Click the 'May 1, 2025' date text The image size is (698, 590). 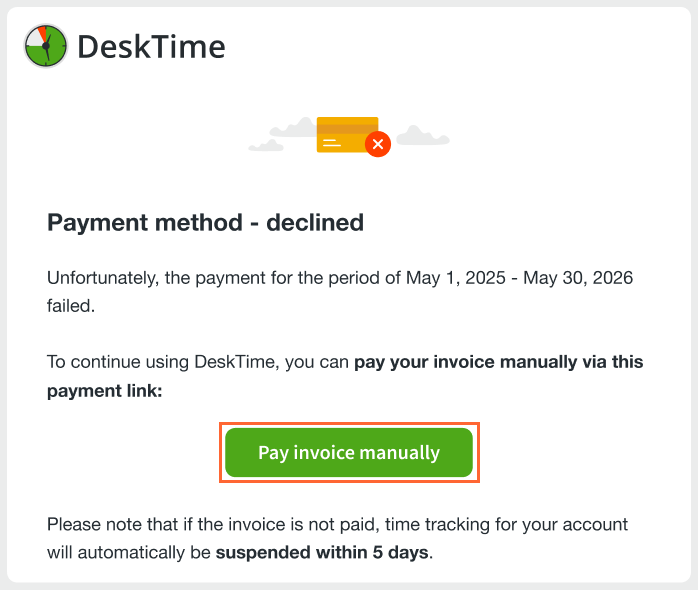456,278
